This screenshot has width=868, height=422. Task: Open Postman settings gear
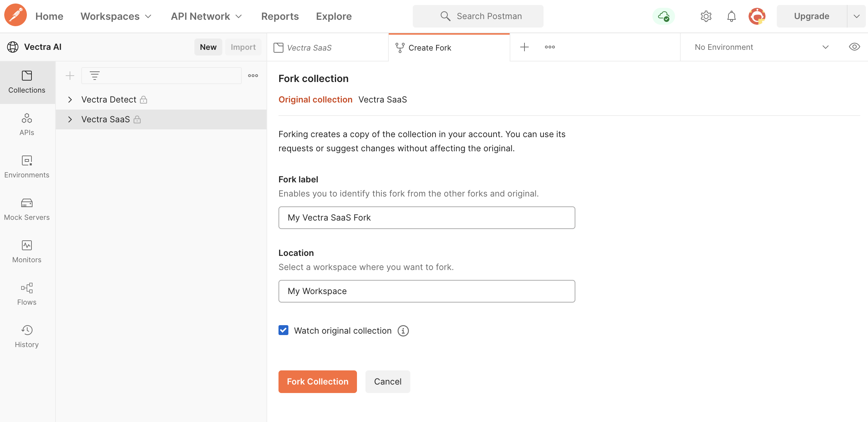click(706, 16)
